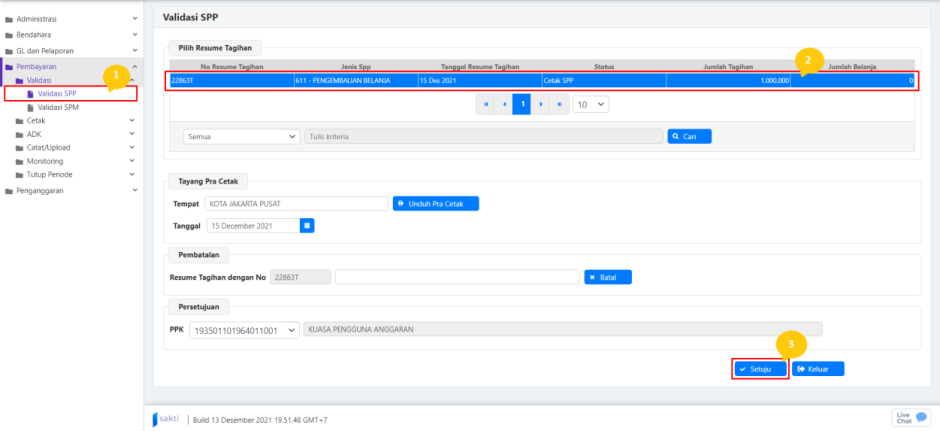Screen dimensions: 940x431
Task: Open Validasi SPM menu item
Action: [x=58, y=106]
